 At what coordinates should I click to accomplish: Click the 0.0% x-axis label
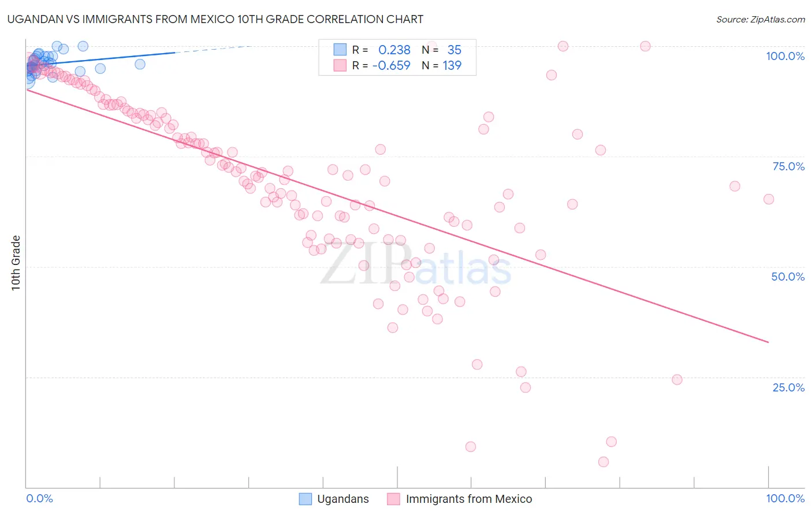pos(40,498)
